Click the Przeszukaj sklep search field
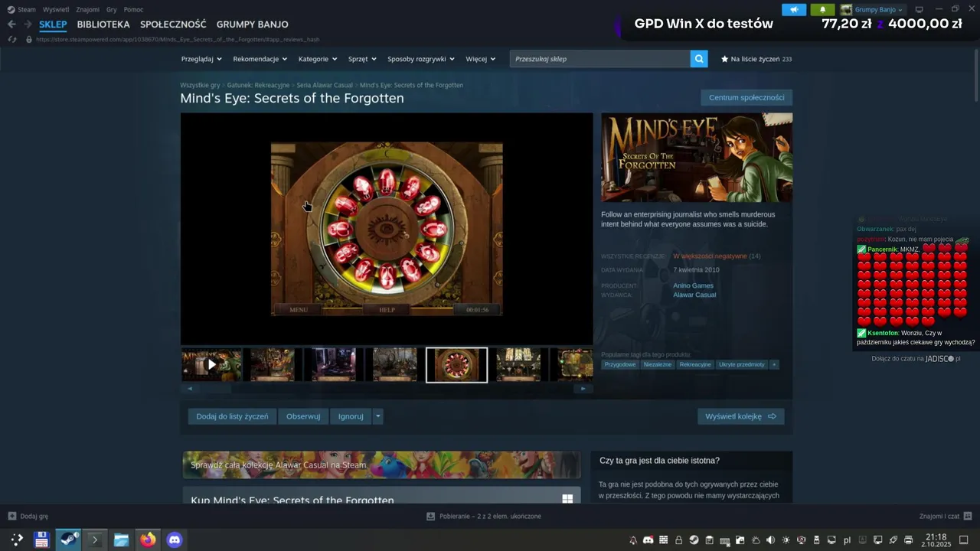Viewport: 980px width, 551px height. tap(600, 59)
